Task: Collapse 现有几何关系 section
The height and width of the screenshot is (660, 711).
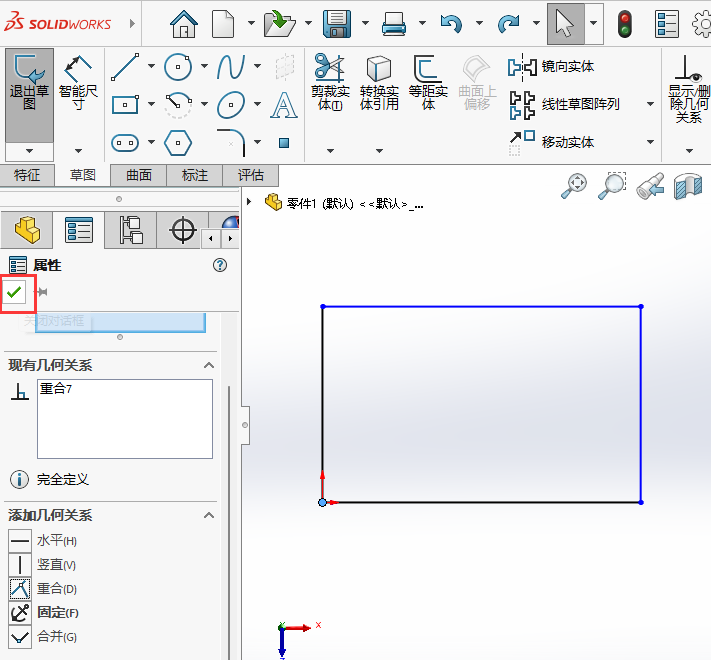Action: 209,365
